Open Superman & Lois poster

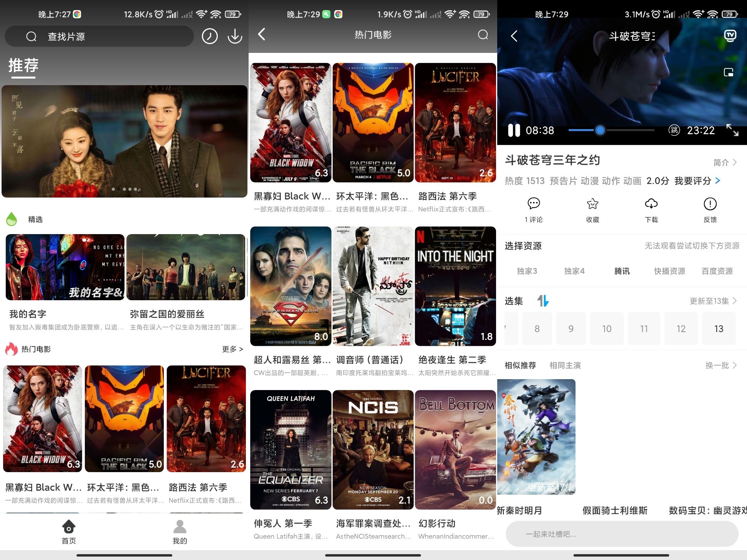(291, 286)
